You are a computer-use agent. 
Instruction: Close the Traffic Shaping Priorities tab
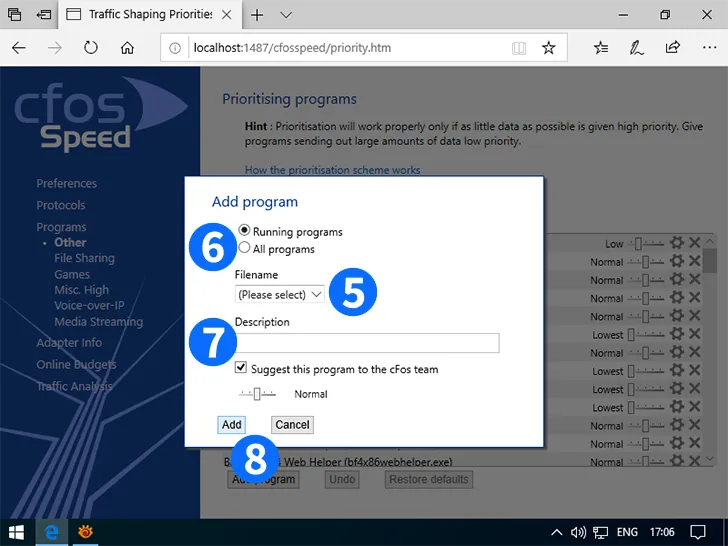[227, 15]
